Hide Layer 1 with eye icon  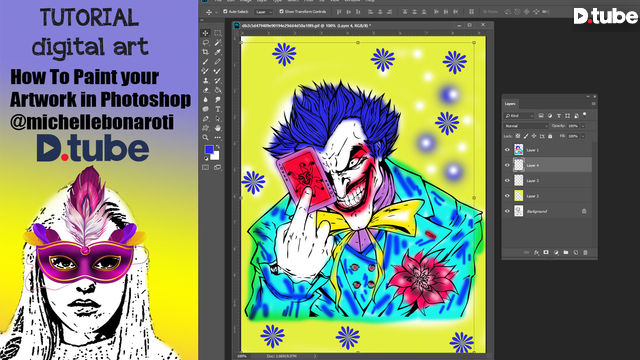click(507, 150)
